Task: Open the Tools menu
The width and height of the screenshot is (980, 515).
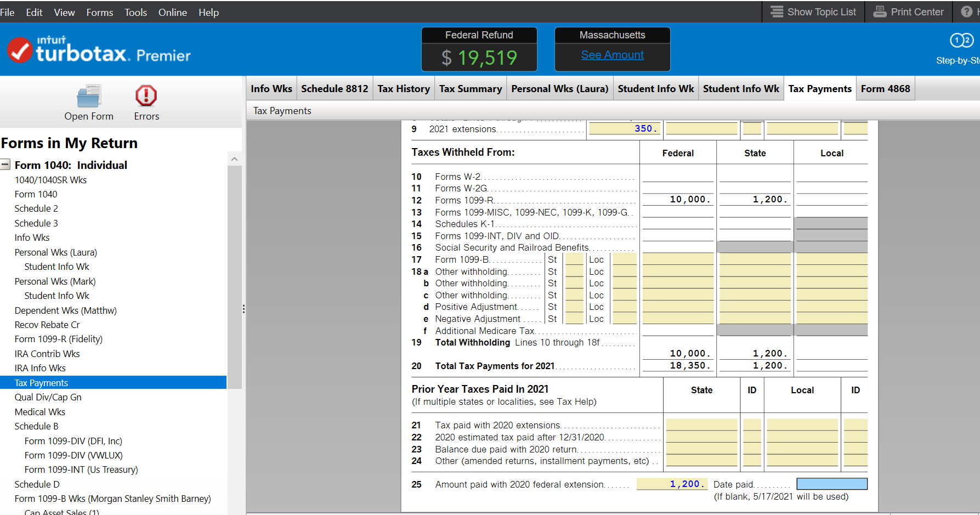Action: pos(135,12)
